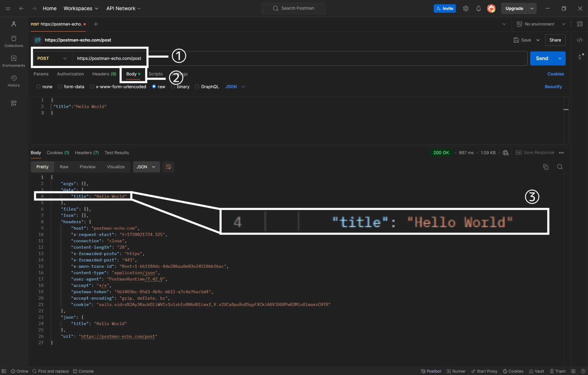The height and width of the screenshot is (375, 588).
Task: Click Start Proxy in the status bar
Action: (x=484, y=371)
